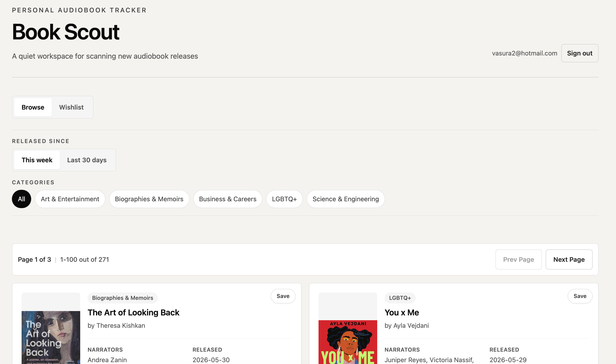
Task: Open The Art of Looking Back cover
Action: click(x=51, y=337)
